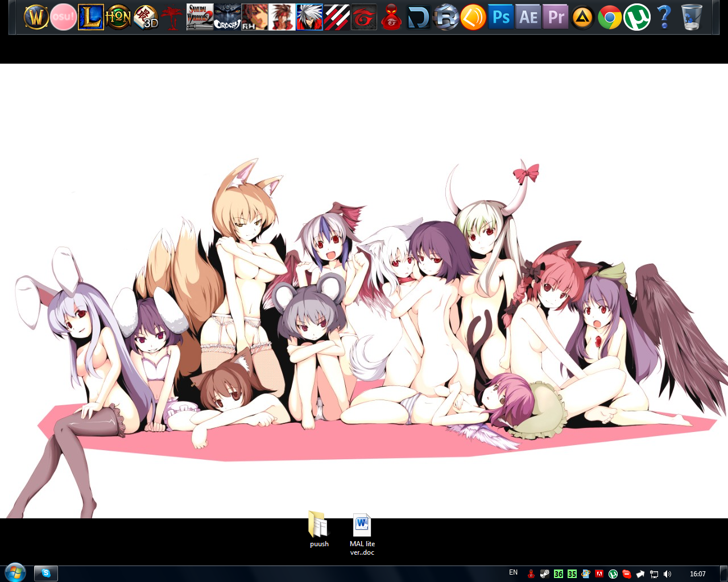
Task: Open the Recycle Bin from the dock
Action: tap(692, 16)
